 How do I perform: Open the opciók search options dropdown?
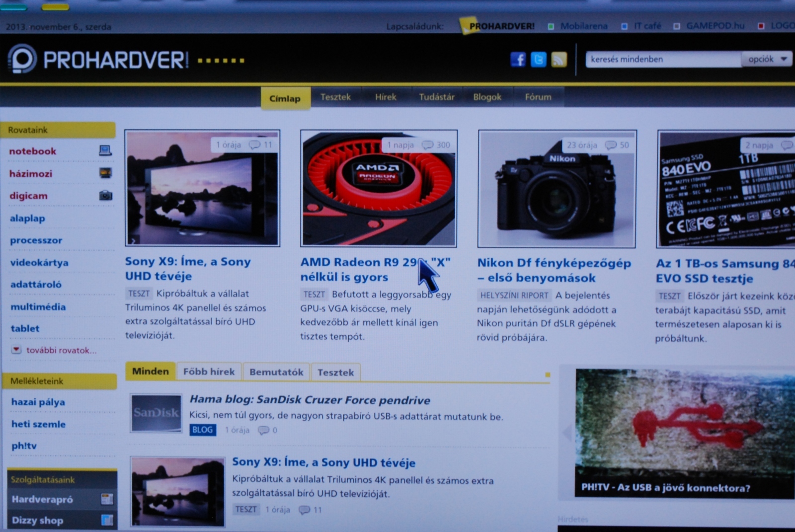point(767,59)
